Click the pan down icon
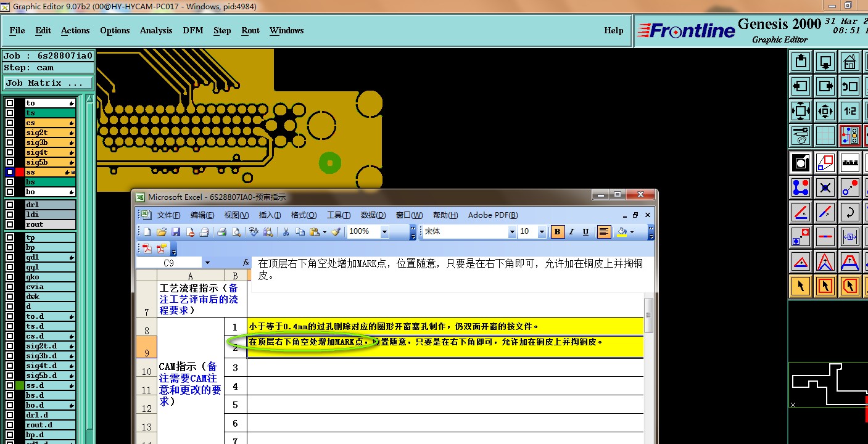The height and width of the screenshot is (444, 868). pos(825,62)
